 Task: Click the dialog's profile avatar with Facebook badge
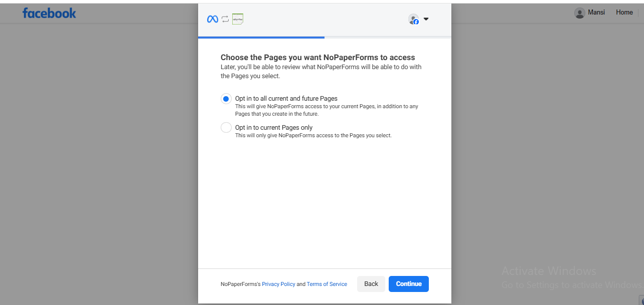click(413, 19)
